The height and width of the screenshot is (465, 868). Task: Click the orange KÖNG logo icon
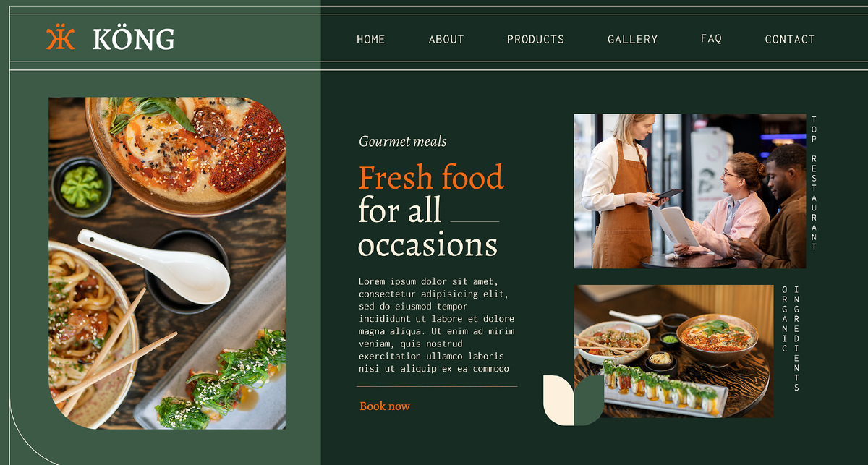tap(61, 38)
